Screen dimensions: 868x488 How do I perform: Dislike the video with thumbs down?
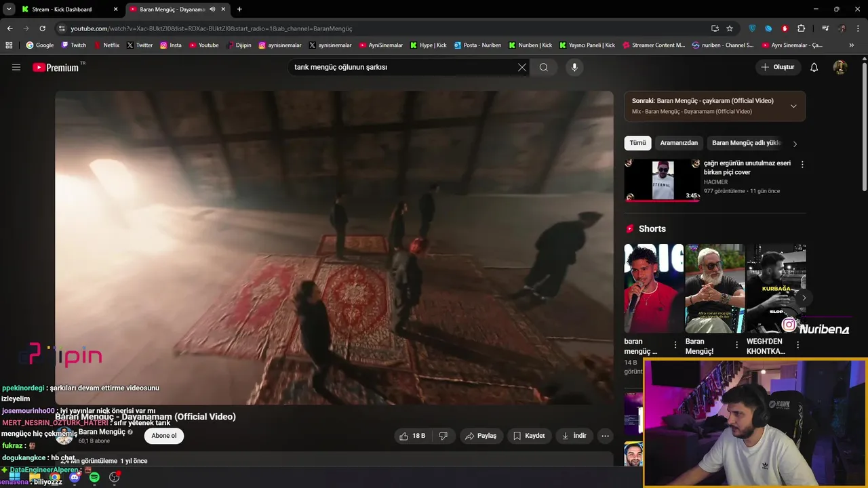[443, 436]
